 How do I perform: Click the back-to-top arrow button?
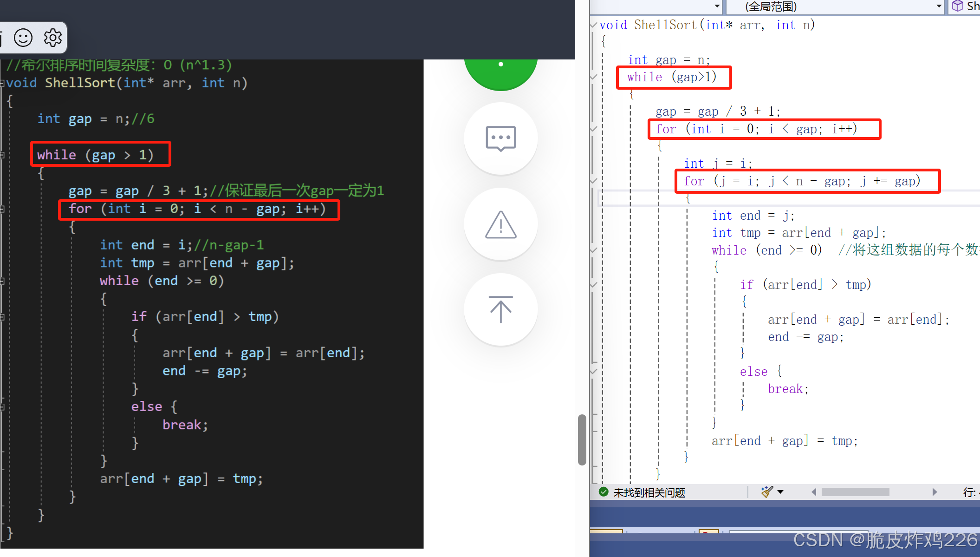click(500, 309)
